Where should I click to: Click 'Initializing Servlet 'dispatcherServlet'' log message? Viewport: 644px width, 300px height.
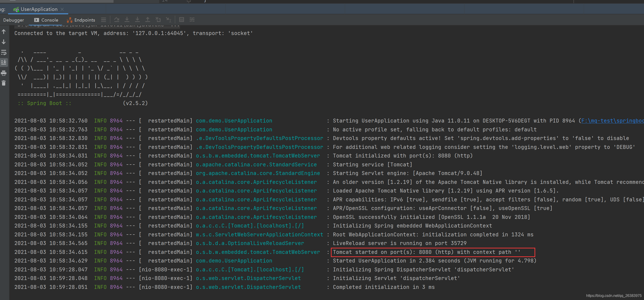396,278
